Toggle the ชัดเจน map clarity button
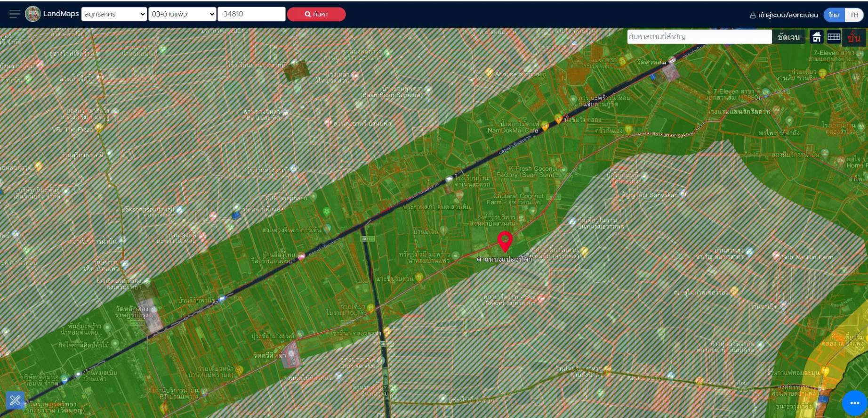 click(788, 37)
